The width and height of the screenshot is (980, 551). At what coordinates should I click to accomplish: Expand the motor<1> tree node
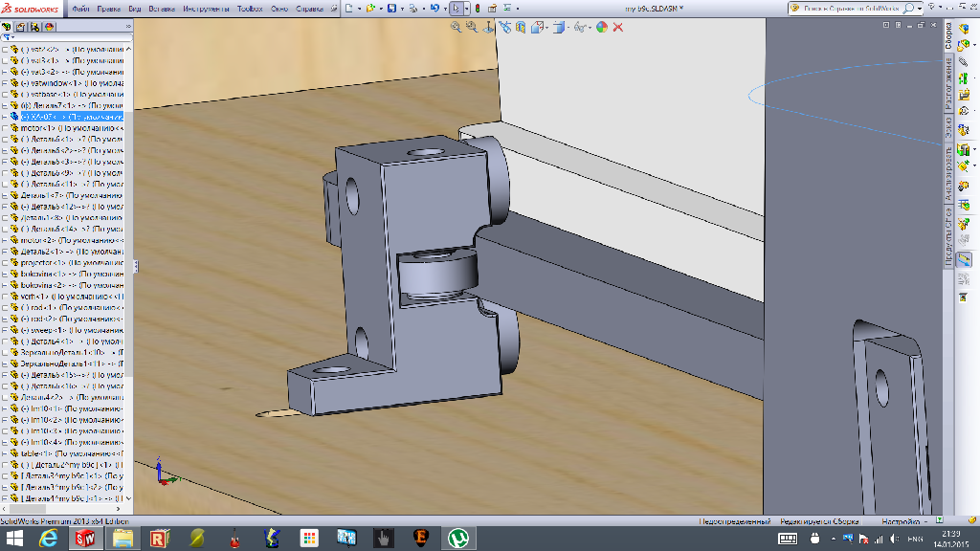click(x=5, y=127)
